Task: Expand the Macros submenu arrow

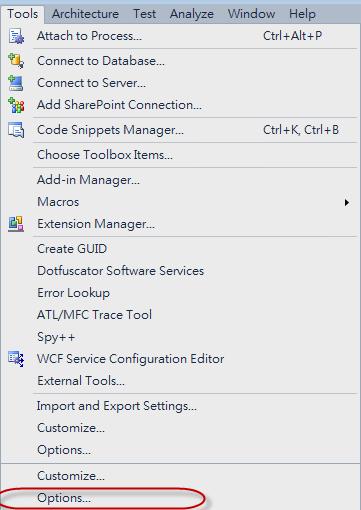Action: point(347,202)
